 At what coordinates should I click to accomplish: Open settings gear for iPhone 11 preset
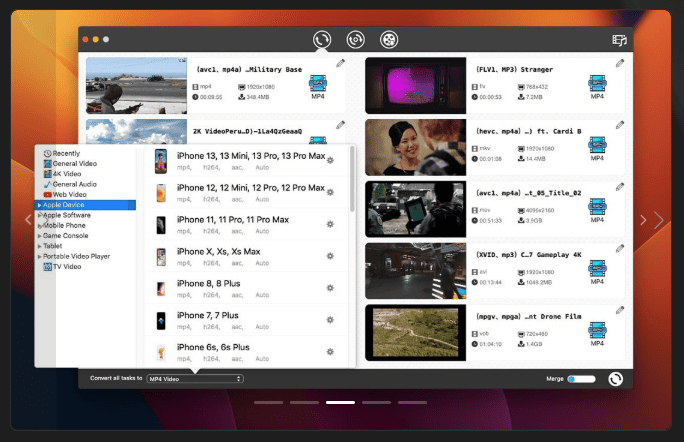pyautogui.click(x=330, y=224)
